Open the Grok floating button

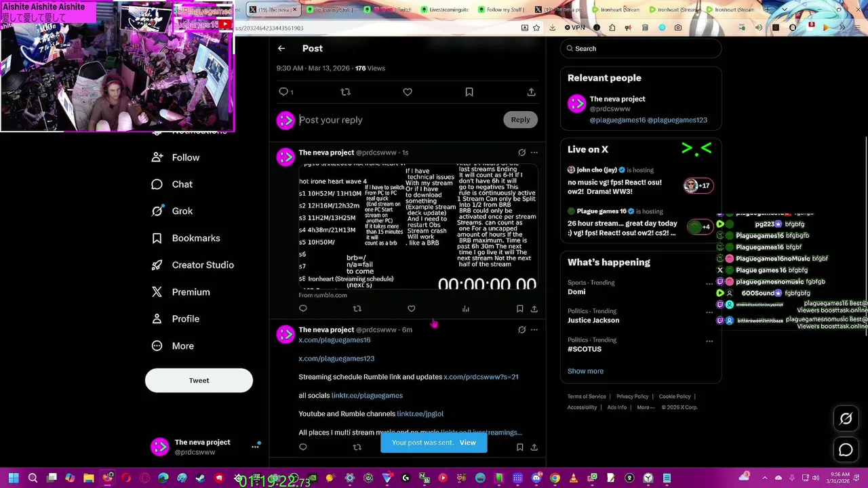pyautogui.click(x=846, y=419)
